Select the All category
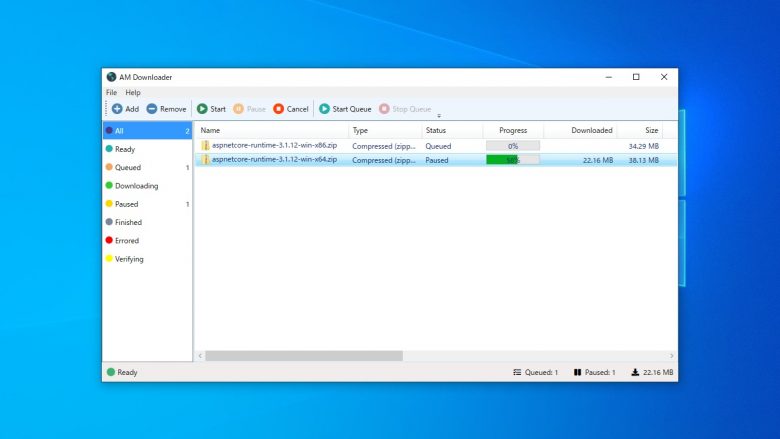 click(x=147, y=131)
